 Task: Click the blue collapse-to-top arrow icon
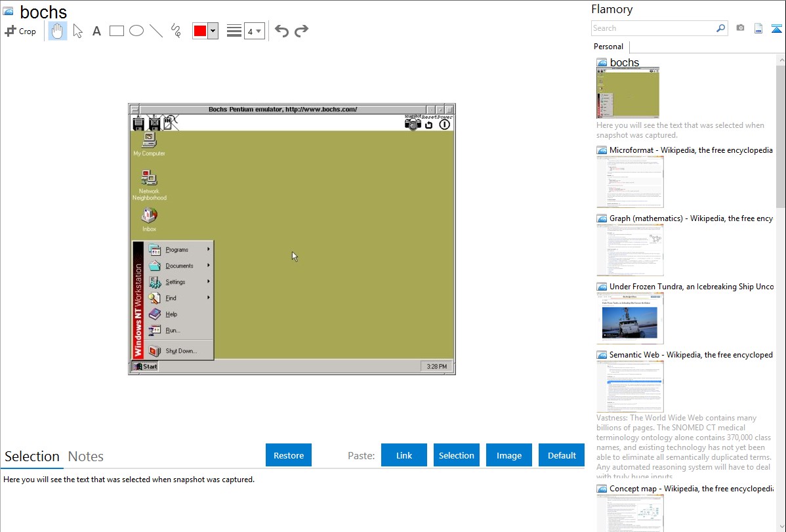776,28
